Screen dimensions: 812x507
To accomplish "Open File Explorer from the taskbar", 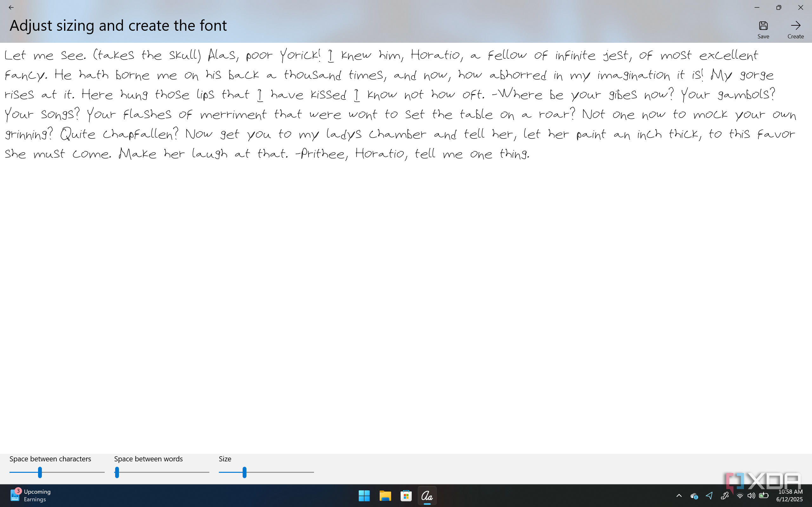I will [385, 496].
